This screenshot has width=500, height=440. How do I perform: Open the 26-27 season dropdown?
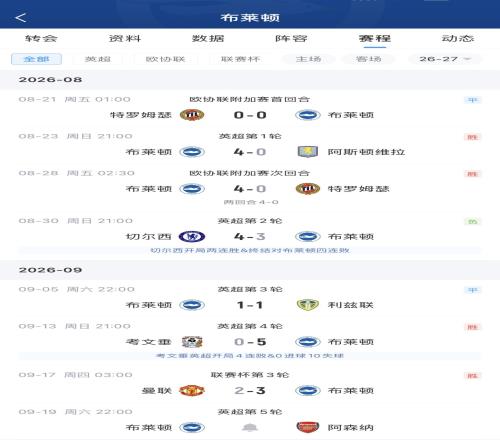(445, 59)
